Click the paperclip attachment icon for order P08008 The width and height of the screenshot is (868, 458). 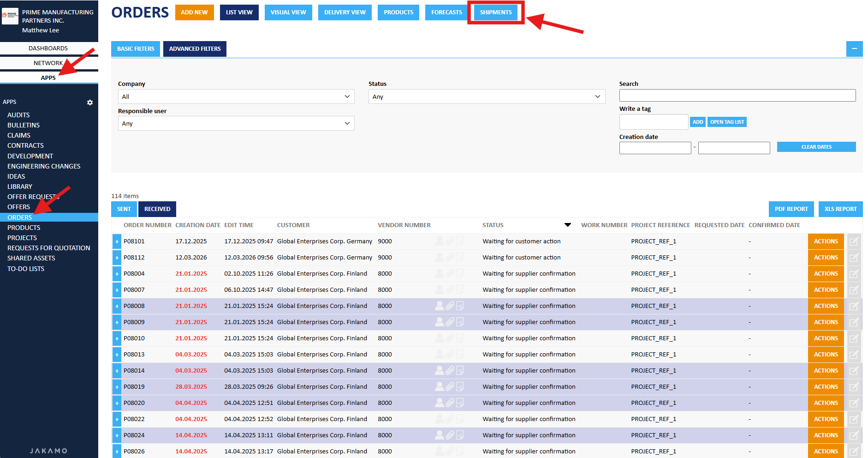[450, 306]
